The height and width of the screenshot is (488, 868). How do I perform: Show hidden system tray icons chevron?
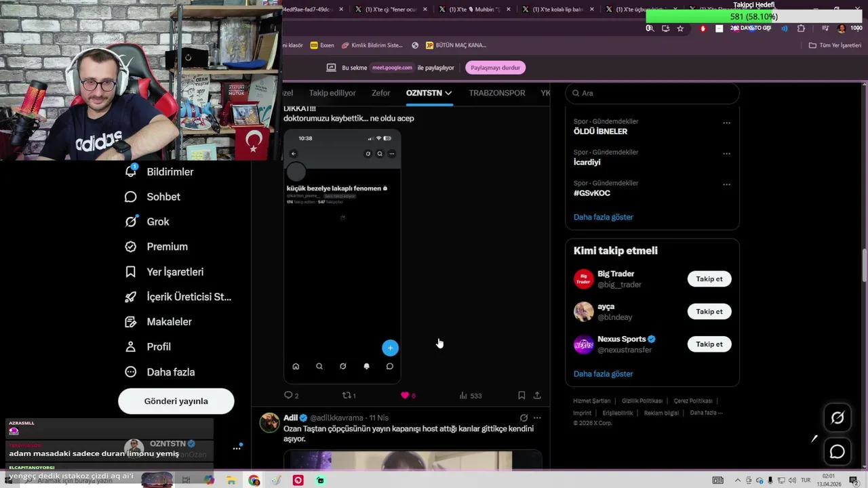click(x=738, y=481)
